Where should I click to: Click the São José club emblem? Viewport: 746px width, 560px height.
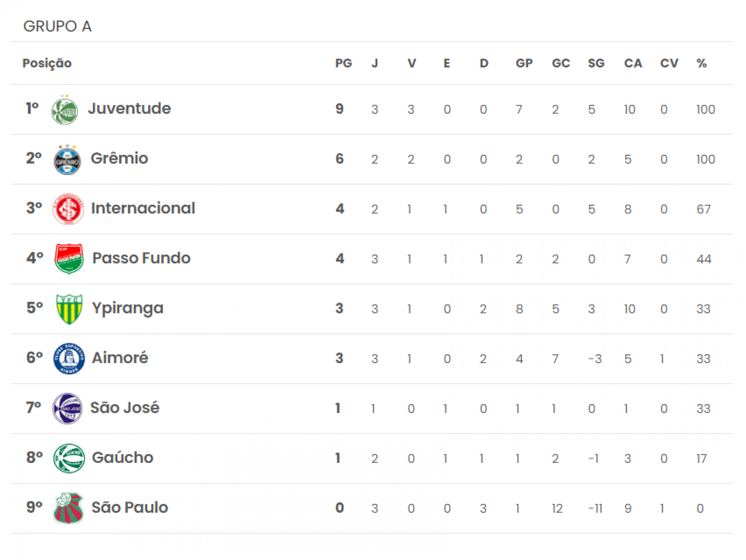coord(68,409)
